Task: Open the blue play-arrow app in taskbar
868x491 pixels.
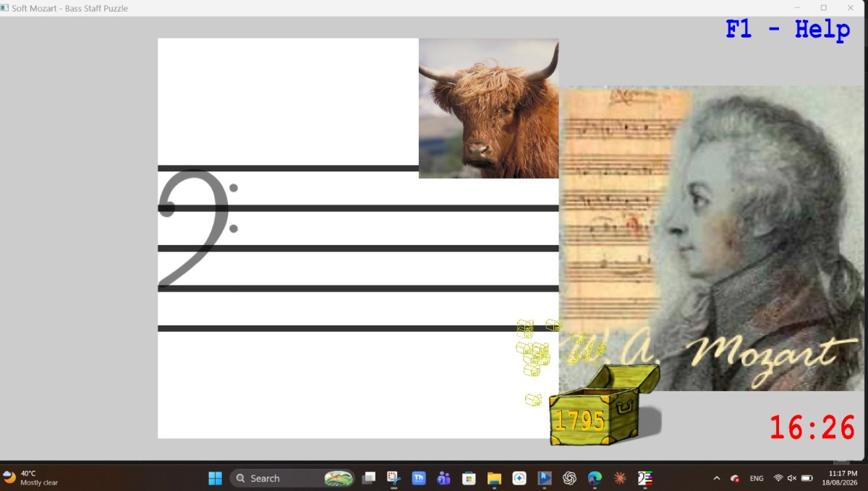Action: click(x=544, y=478)
